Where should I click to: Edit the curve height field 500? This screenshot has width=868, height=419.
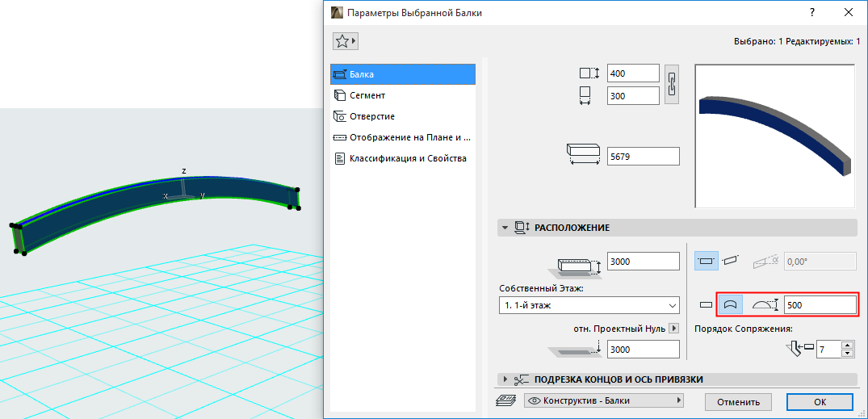(x=820, y=304)
